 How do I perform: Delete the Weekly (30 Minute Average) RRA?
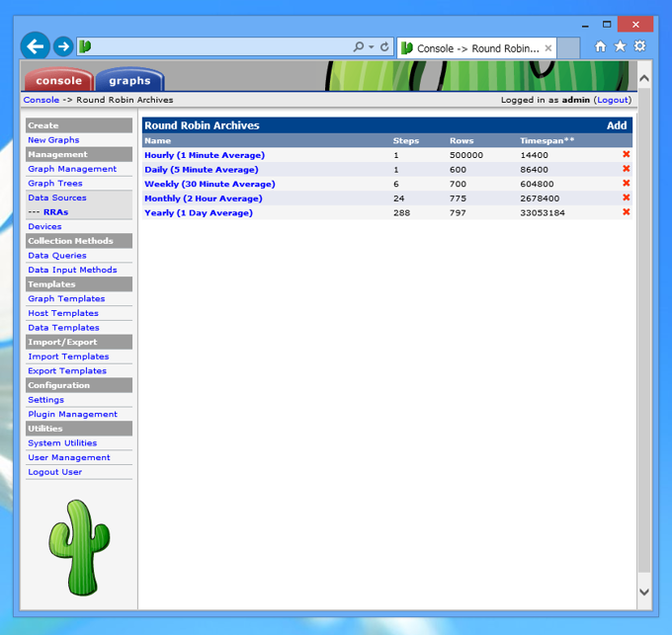coord(627,184)
